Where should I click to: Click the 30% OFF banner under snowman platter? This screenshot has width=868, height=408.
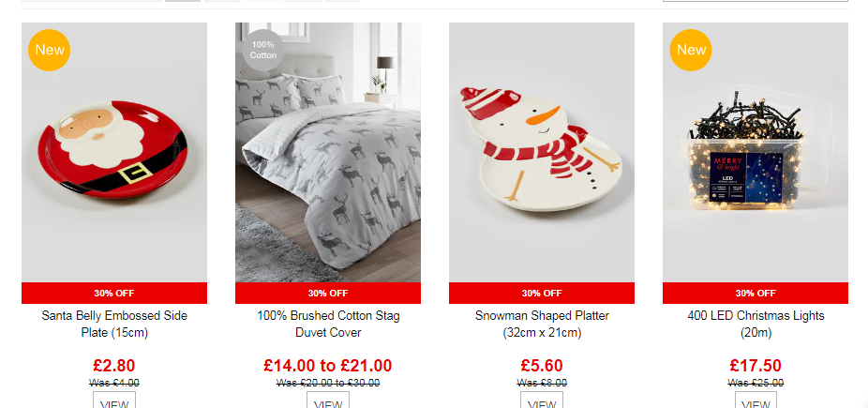[542, 293]
